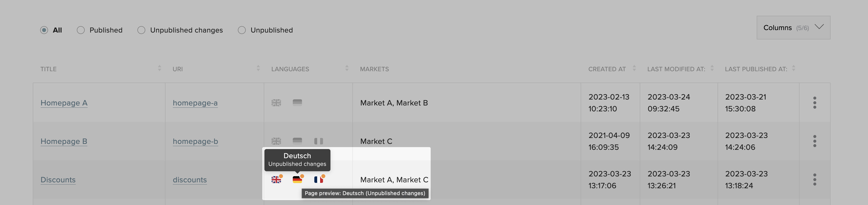Open the French flag preview for Discounts
The image size is (868, 205).
(318, 180)
